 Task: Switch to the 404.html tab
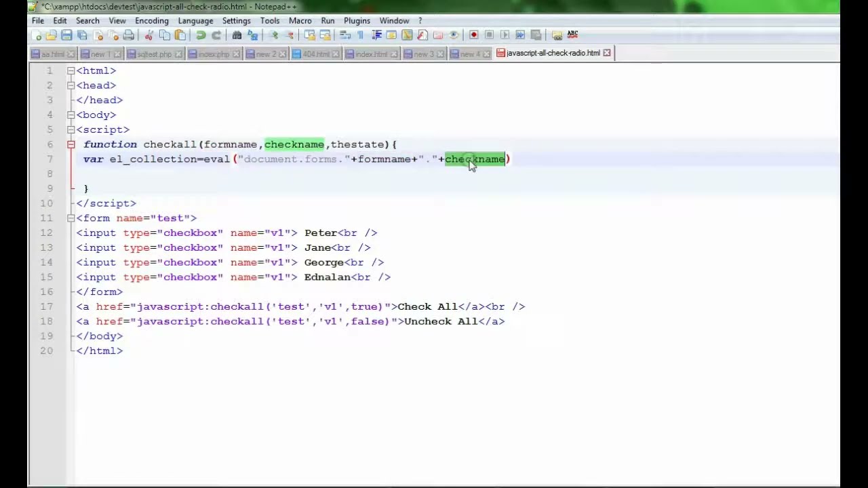click(316, 54)
